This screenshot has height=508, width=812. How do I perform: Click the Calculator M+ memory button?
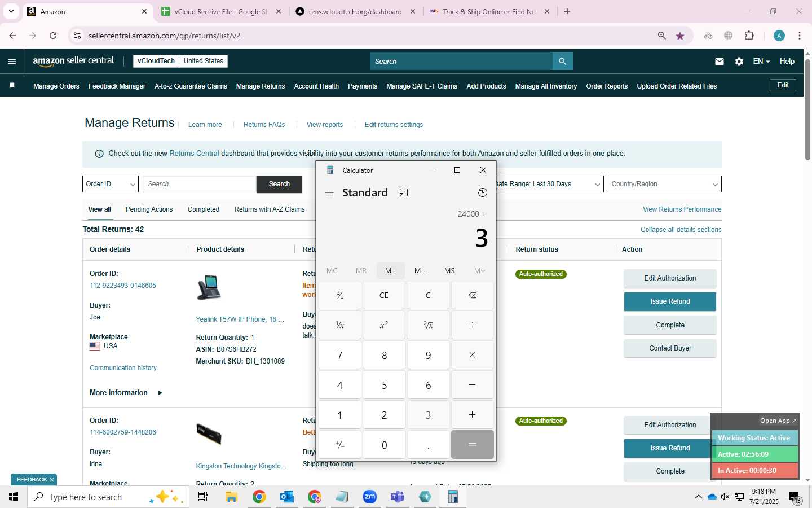click(391, 271)
